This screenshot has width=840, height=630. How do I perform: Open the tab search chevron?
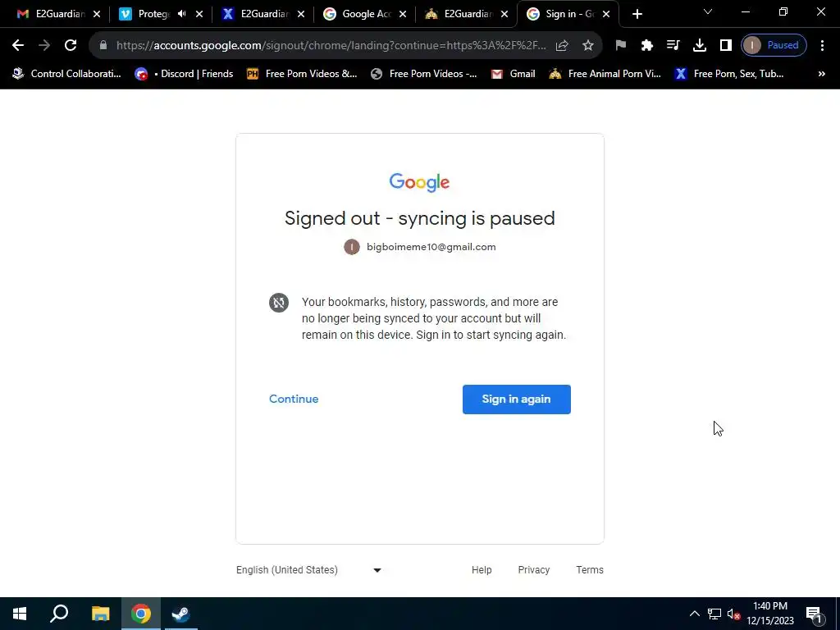coord(707,11)
